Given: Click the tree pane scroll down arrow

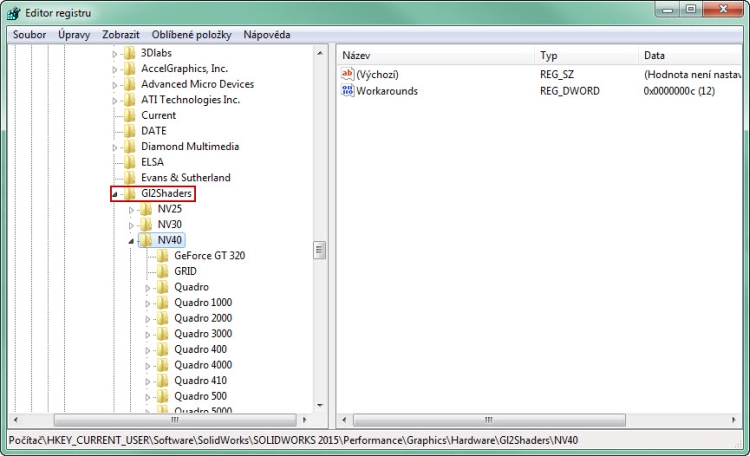Looking at the screenshot, I should click(320, 406).
